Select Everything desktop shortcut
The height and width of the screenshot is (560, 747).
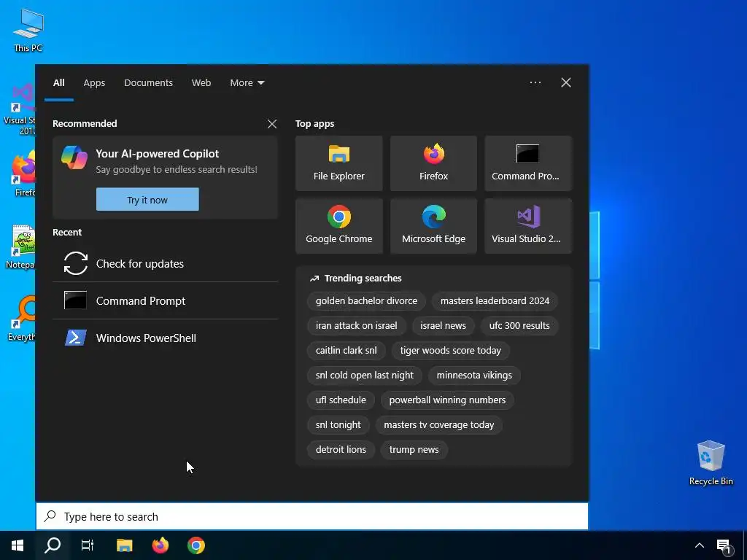pyautogui.click(x=20, y=318)
